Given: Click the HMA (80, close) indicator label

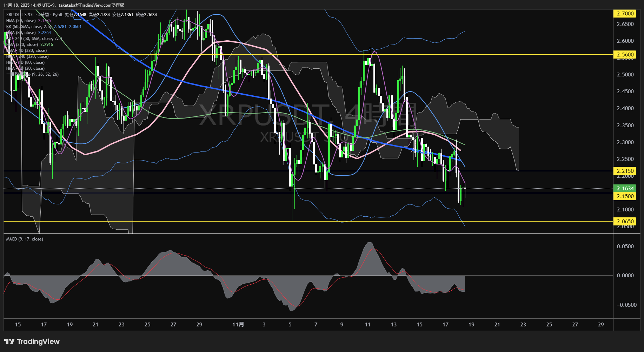Looking at the screenshot, I should pos(21,33).
